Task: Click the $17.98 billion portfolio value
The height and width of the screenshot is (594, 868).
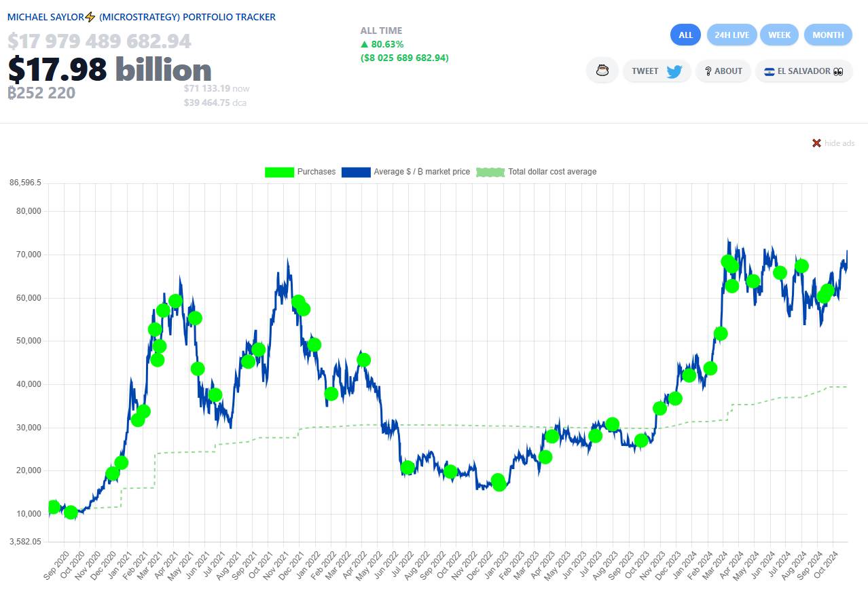Action: (x=110, y=69)
